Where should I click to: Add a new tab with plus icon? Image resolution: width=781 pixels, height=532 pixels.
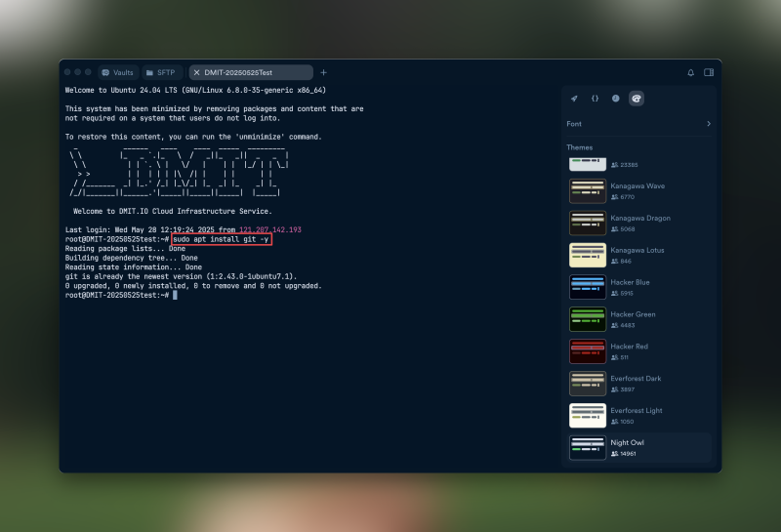pyautogui.click(x=324, y=72)
